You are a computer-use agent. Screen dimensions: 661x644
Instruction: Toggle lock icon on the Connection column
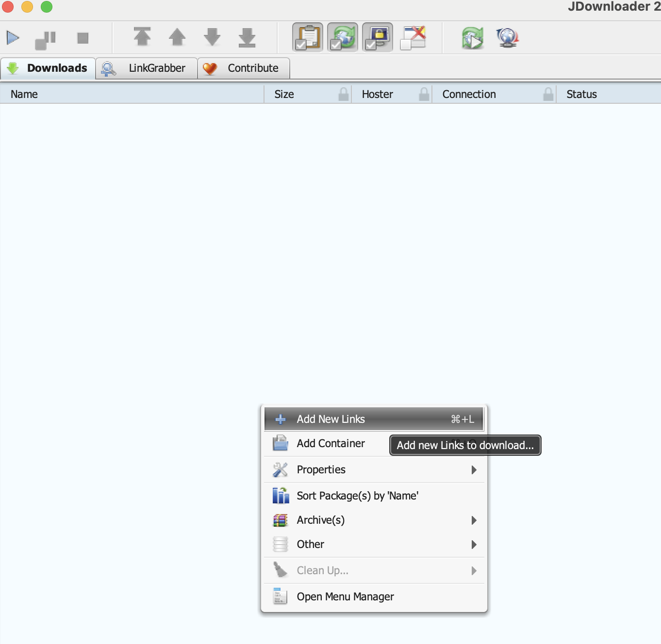548,94
